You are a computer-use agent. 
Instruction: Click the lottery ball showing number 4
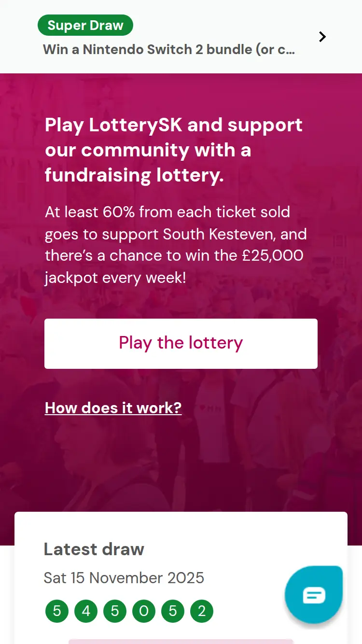[x=86, y=611]
